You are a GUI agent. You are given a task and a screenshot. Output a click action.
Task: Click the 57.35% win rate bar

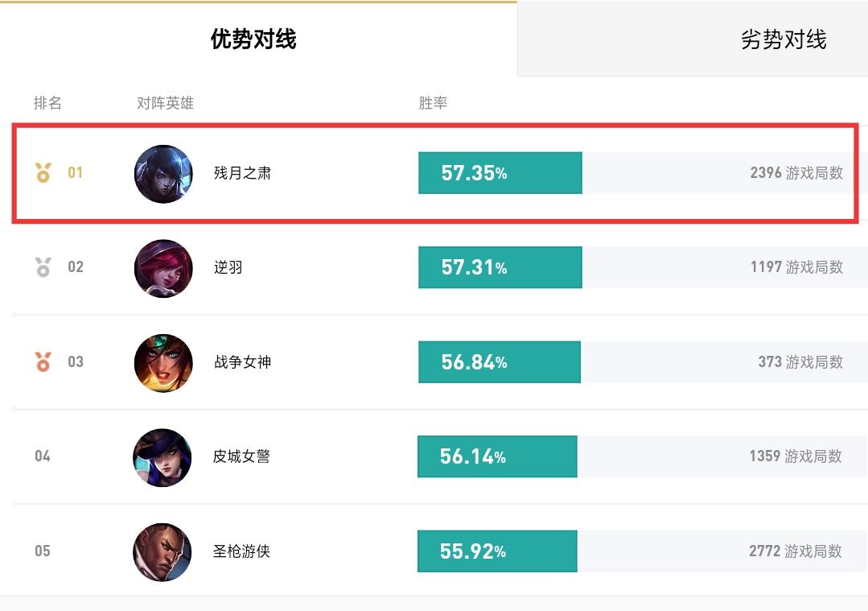500,173
